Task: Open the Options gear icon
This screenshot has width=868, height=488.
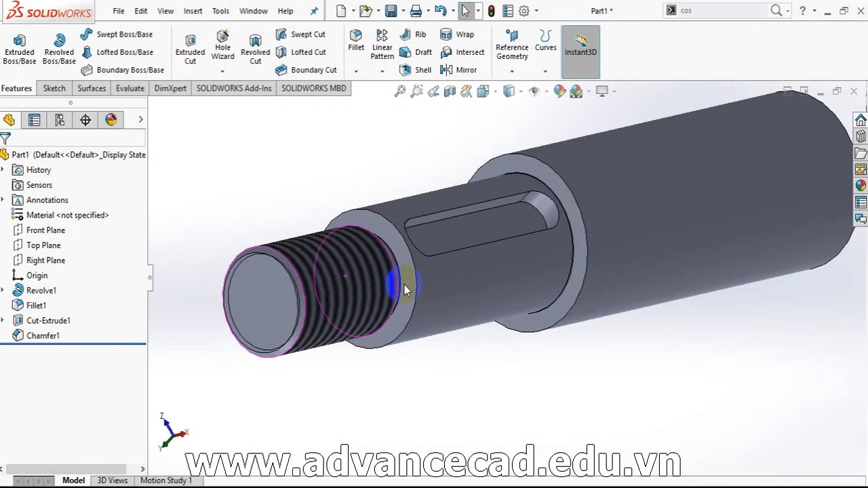Action: tap(524, 11)
